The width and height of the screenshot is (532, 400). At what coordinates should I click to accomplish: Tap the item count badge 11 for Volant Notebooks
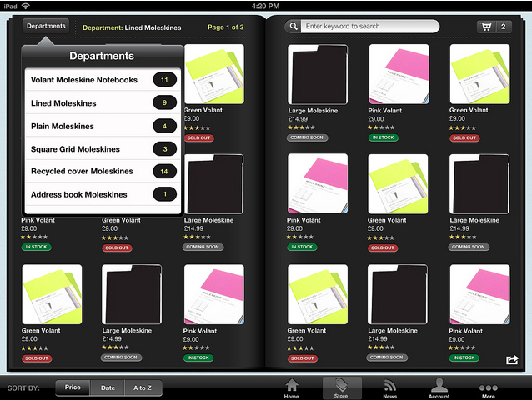[164, 80]
